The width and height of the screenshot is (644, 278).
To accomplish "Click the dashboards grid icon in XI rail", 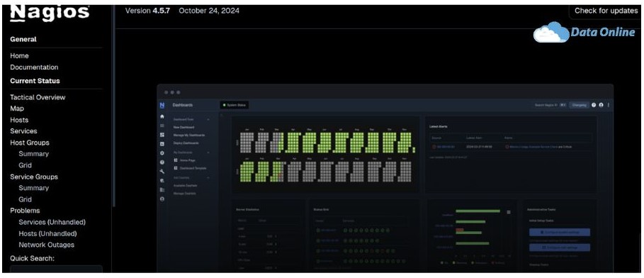I will click(x=162, y=135).
